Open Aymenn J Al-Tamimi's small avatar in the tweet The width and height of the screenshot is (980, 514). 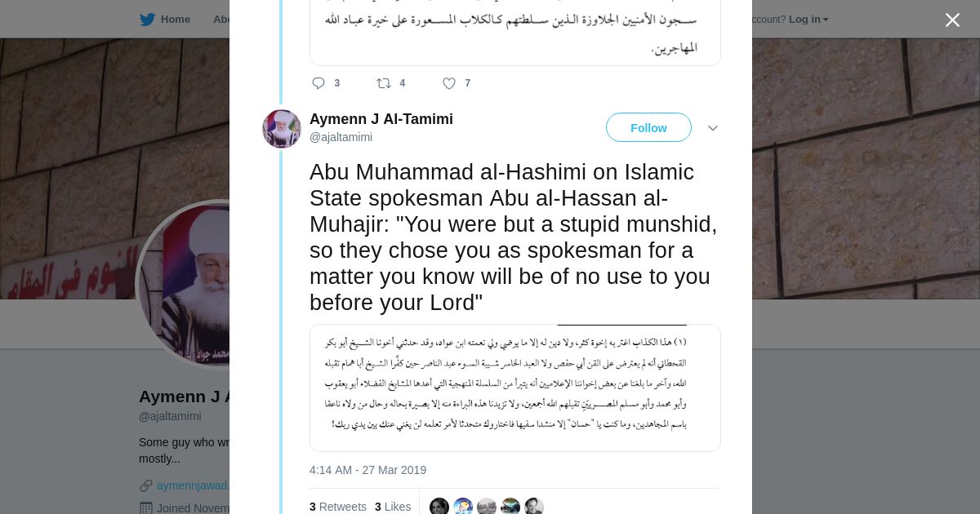281,129
